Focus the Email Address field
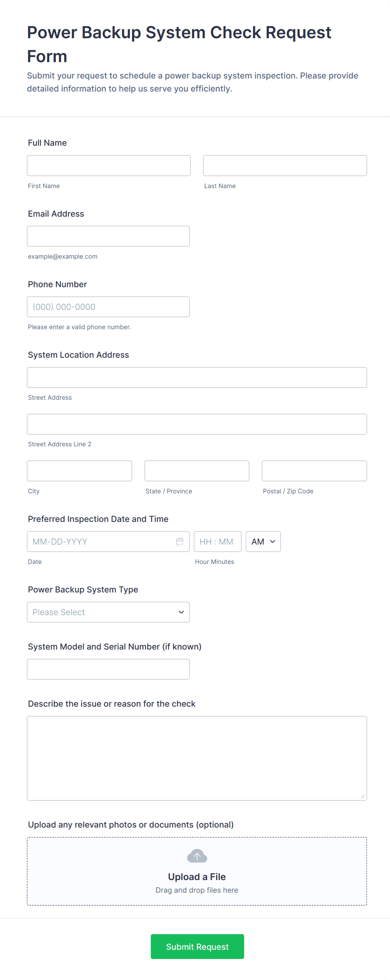Viewport: 390px width, 980px height. coord(108,236)
